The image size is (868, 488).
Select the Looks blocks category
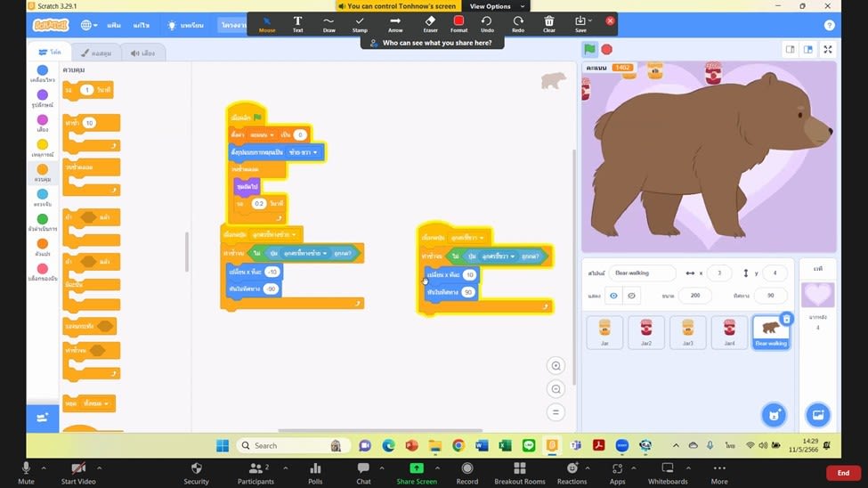pos(42,98)
